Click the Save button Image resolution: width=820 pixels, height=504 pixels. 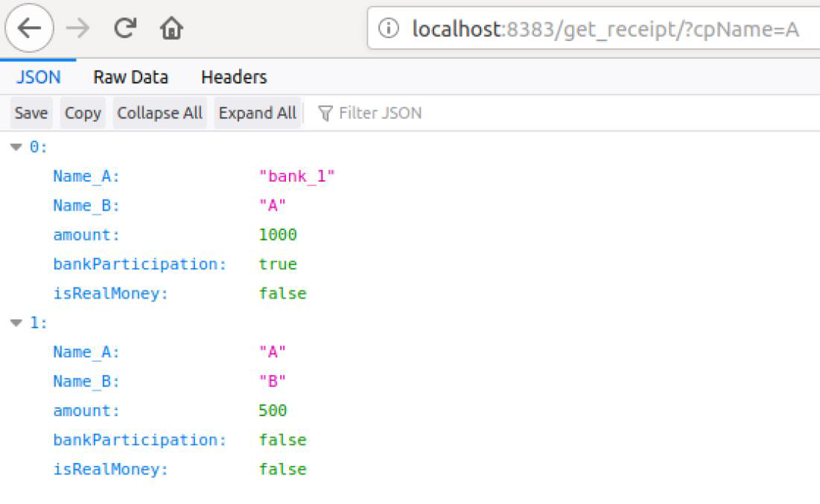(x=31, y=113)
